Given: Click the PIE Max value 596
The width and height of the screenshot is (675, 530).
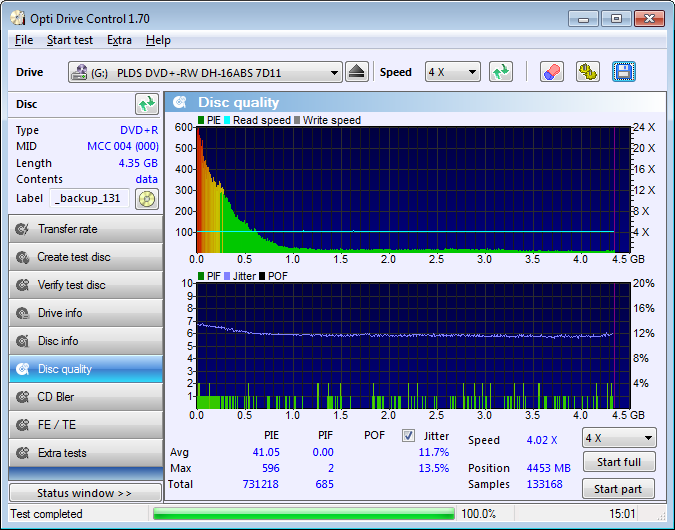Looking at the screenshot, I should pos(270,468).
